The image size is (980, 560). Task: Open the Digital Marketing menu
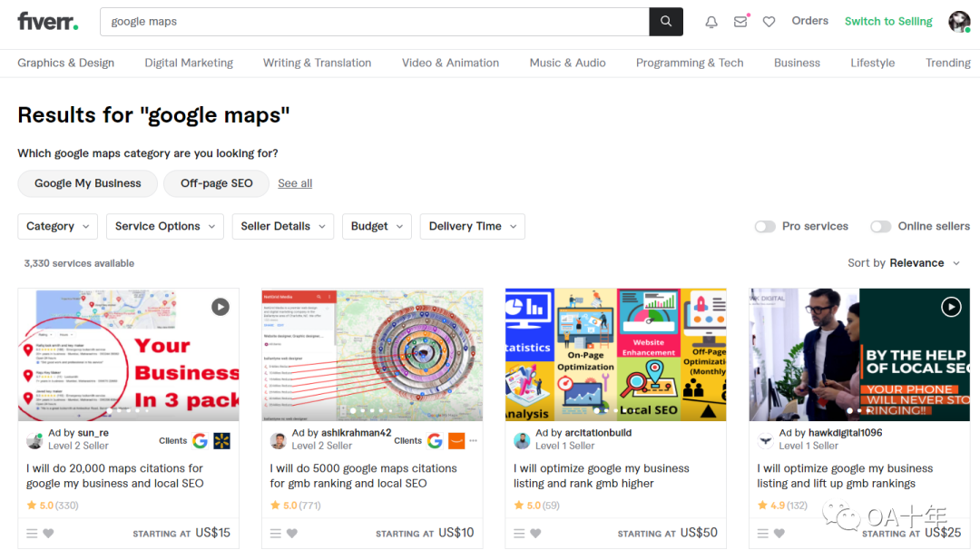[x=189, y=63]
